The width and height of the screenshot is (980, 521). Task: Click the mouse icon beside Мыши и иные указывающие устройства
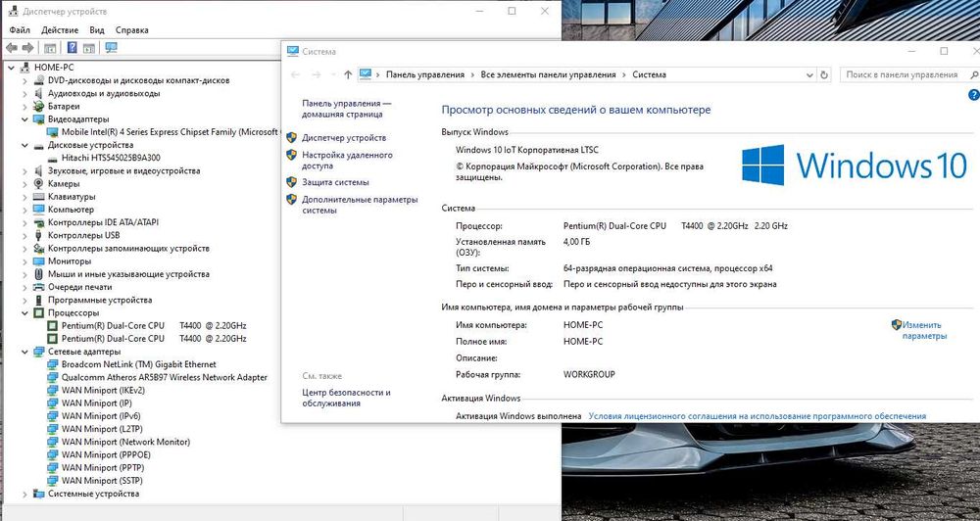(39, 273)
